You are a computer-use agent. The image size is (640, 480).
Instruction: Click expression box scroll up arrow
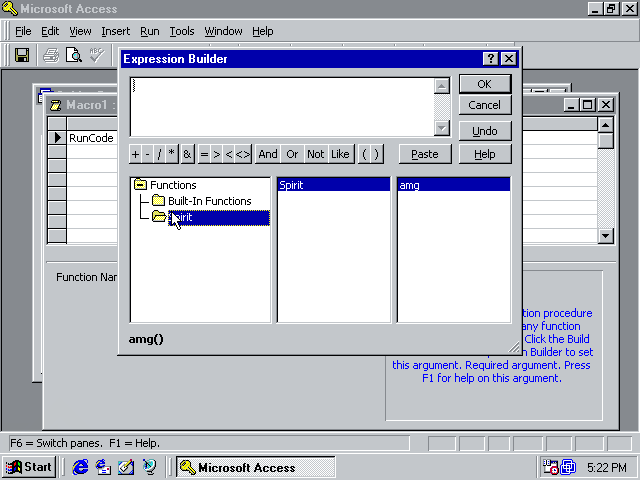[x=442, y=86]
